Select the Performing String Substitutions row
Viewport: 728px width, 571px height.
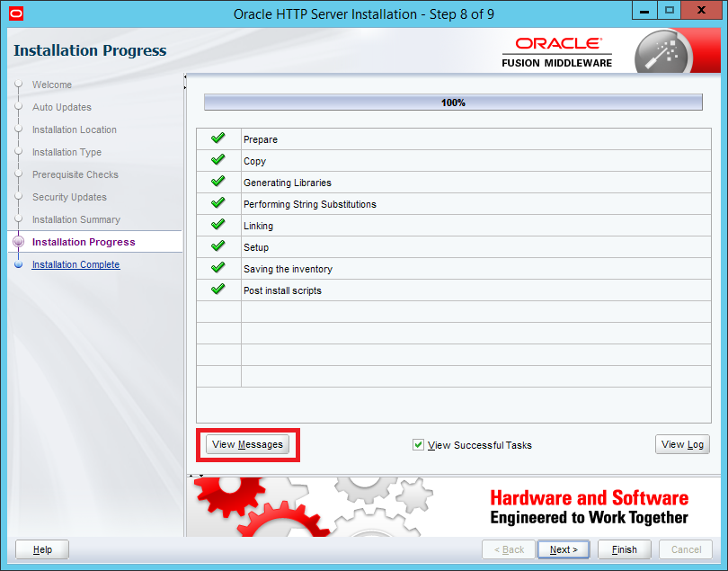309,204
